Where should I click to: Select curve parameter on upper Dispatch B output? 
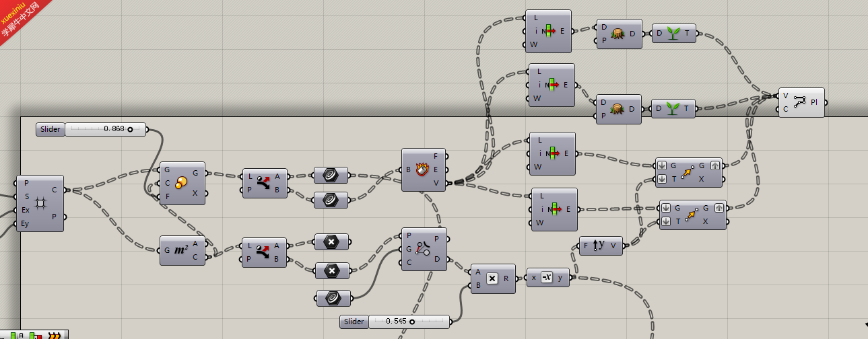coord(331,200)
